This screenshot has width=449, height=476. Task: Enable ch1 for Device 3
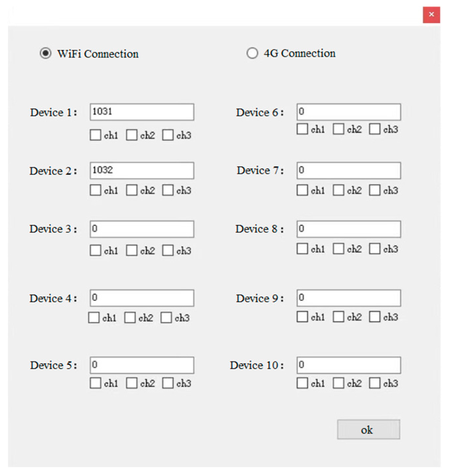[x=95, y=250]
